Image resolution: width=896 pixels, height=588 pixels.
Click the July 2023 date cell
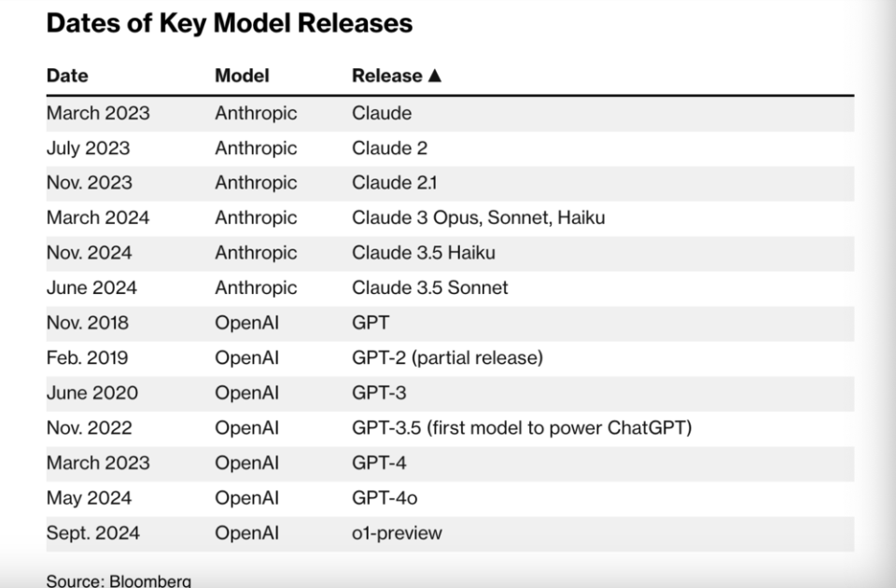pyautogui.click(x=88, y=147)
